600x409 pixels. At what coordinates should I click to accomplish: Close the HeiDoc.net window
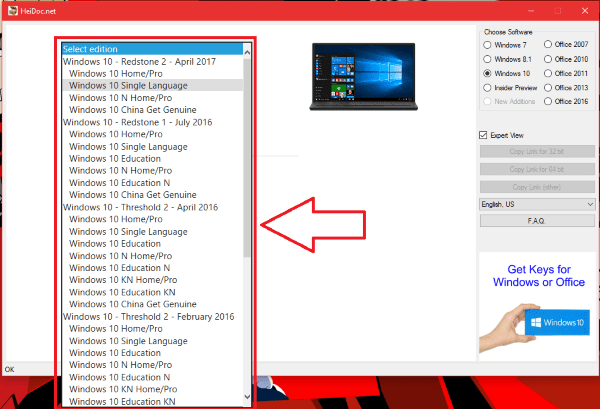pyautogui.click(x=585, y=11)
